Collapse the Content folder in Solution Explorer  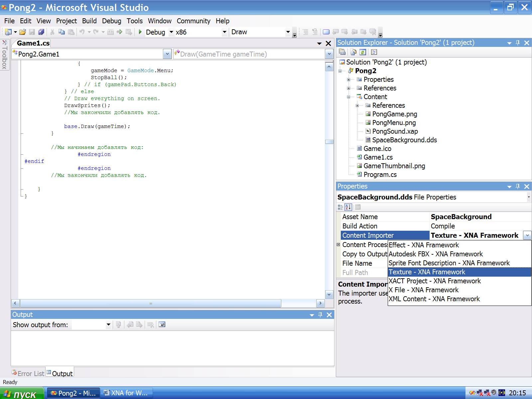pos(349,97)
